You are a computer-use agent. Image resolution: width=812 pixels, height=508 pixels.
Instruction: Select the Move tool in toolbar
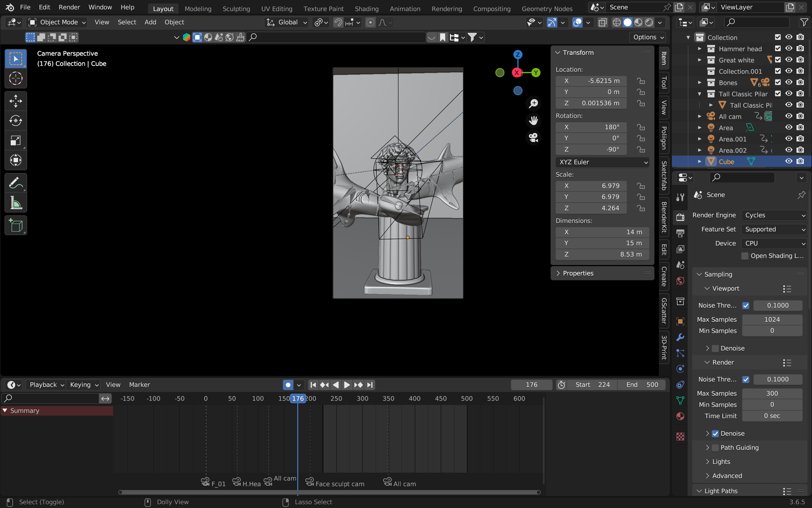[x=16, y=101]
